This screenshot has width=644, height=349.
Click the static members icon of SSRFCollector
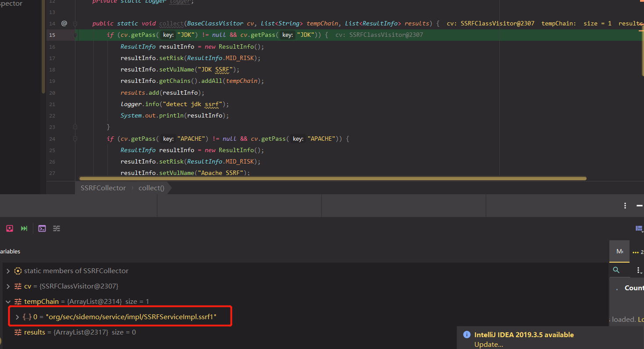(x=18, y=271)
